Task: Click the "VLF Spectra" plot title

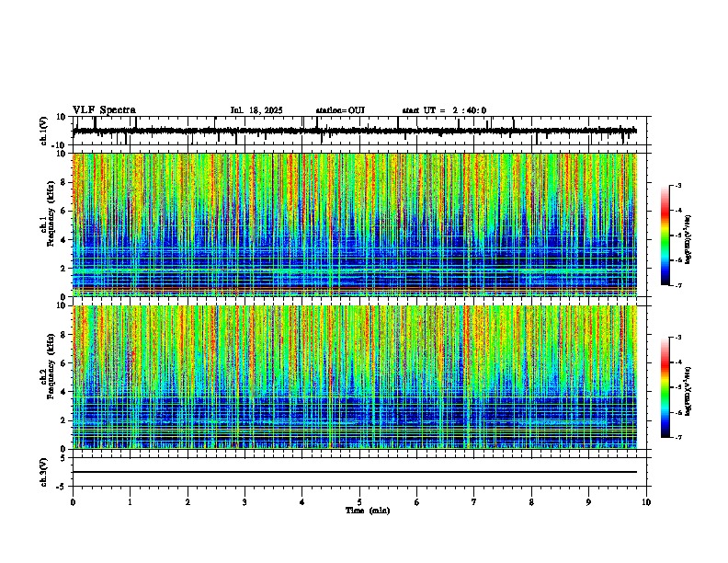Action: (x=104, y=109)
